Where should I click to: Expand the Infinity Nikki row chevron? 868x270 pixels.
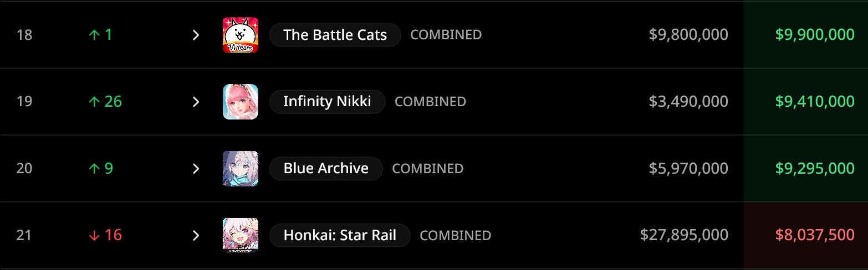point(195,102)
